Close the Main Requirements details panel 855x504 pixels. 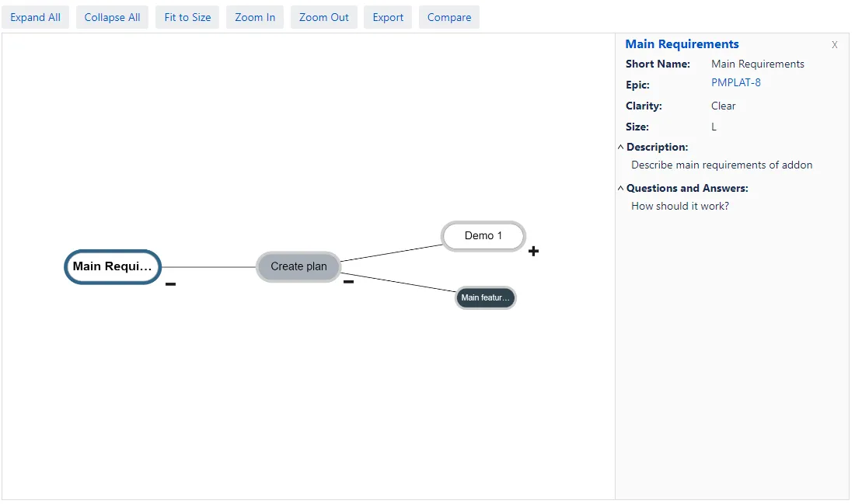[834, 45]
